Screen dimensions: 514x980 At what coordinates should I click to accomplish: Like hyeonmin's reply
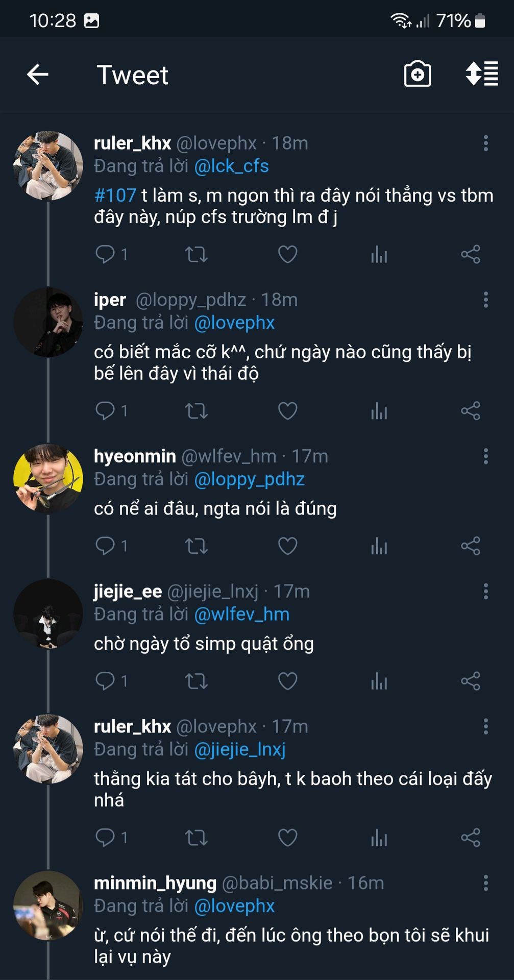pos(287,546)
